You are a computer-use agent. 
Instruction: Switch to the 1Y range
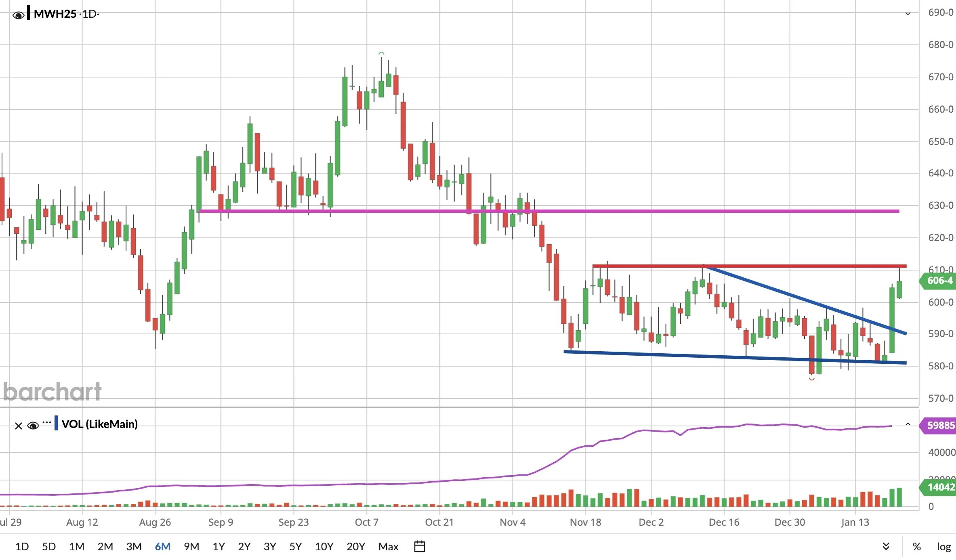219,546
